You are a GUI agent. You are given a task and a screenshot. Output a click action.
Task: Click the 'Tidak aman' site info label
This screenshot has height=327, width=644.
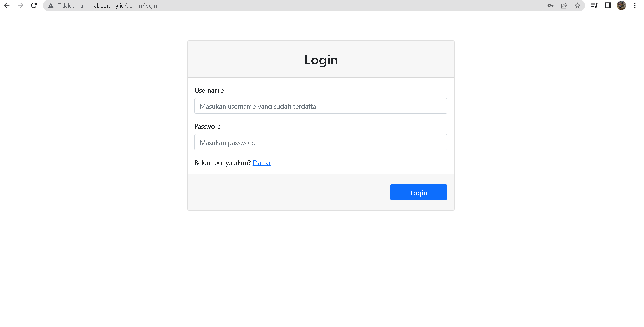[71, 5]
